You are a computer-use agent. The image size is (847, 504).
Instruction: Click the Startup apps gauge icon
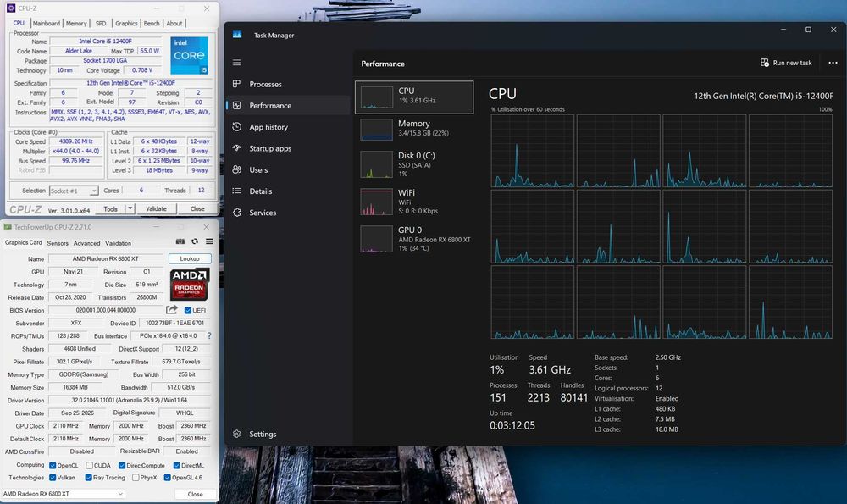[x=236, y=148]
